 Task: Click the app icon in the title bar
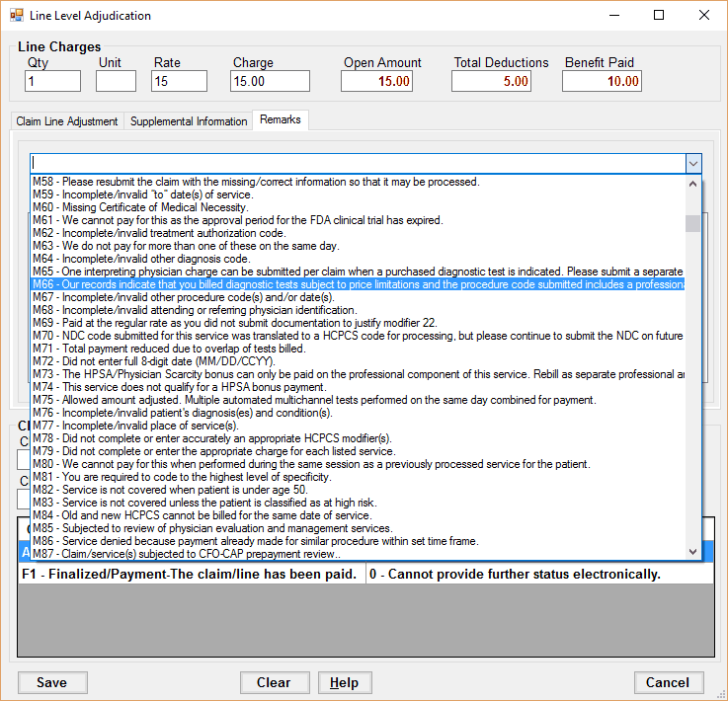pyautogui.click(x=16, y=16)
